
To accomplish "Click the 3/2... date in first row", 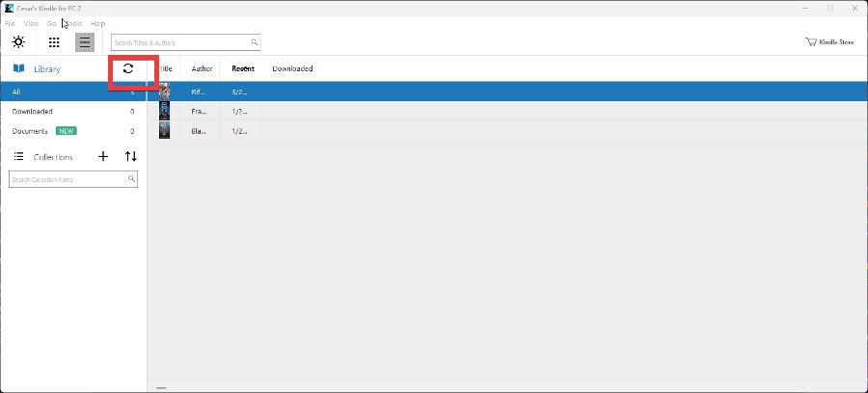I will 239,92.
